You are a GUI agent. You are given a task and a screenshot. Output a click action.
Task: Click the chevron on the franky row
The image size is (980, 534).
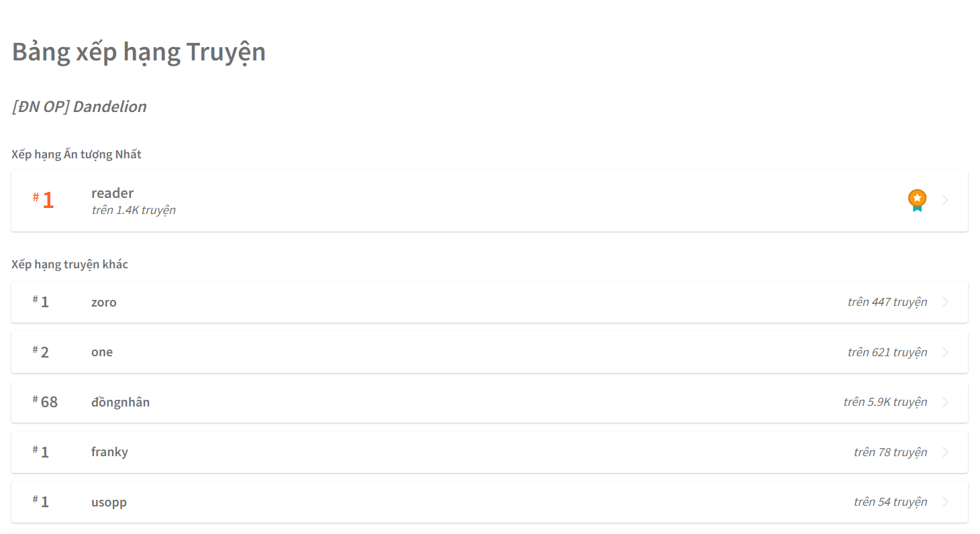(945, 452)
